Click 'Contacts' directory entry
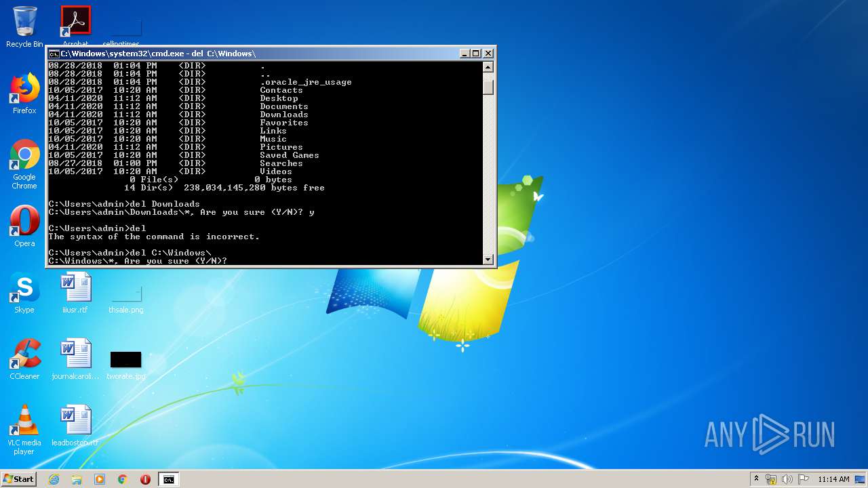Image resolution: width=868 pixels, height=488 pixels. click(x=281, y=90)
